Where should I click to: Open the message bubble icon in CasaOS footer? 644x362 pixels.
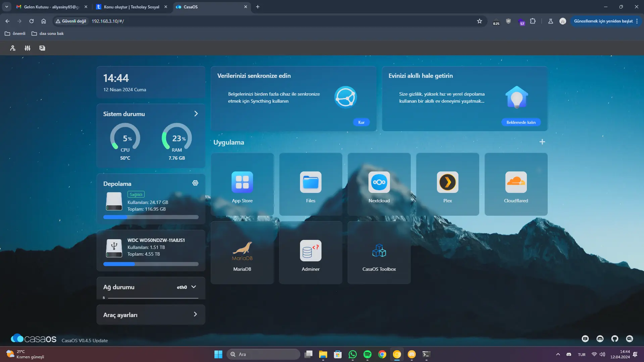coord(630,339)
